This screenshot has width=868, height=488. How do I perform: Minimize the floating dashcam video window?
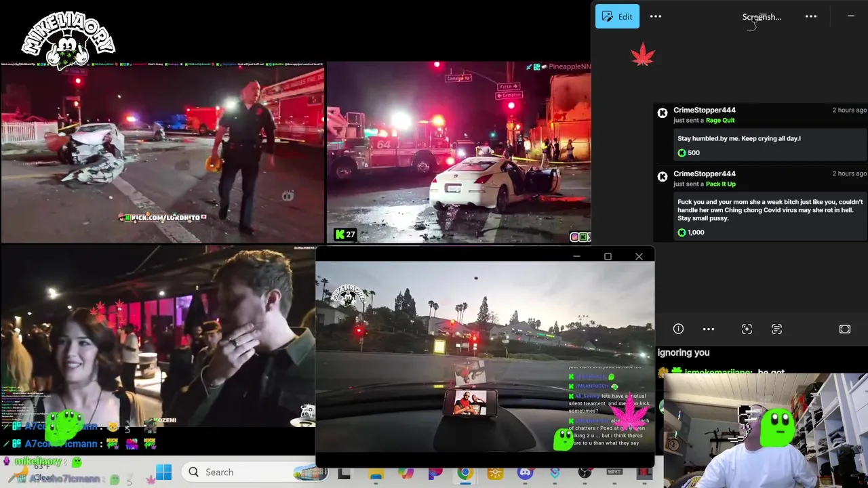(576, 256)
